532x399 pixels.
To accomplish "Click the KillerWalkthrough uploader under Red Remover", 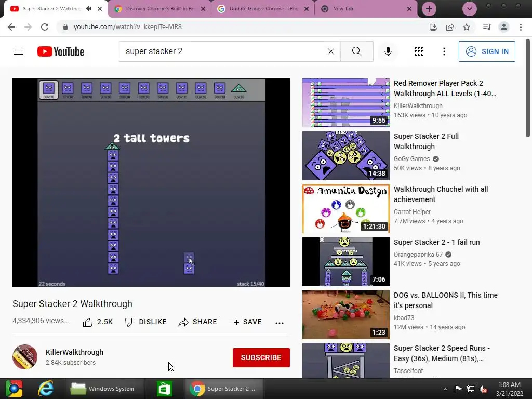I will coord(418,106).
